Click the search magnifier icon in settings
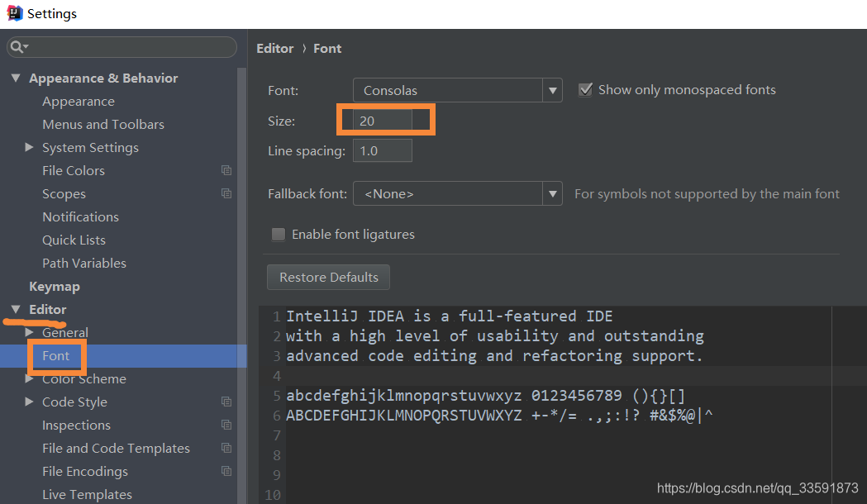The width and height of the screenshot is (867, 504). pos(17,48)
